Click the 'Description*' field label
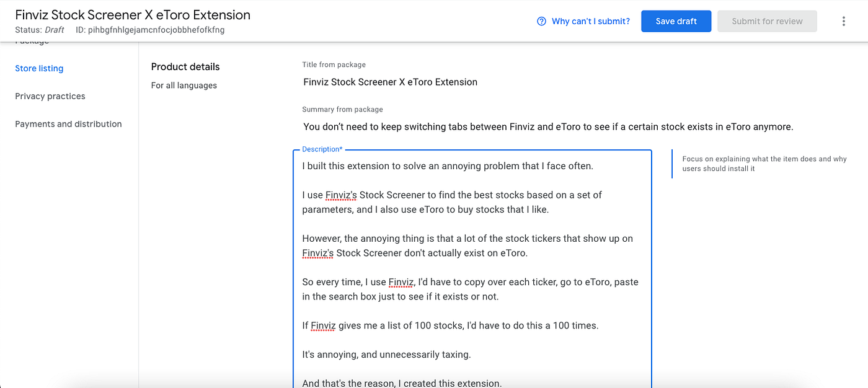Screen dimensions: 868x388 click(x=322, y=149)
